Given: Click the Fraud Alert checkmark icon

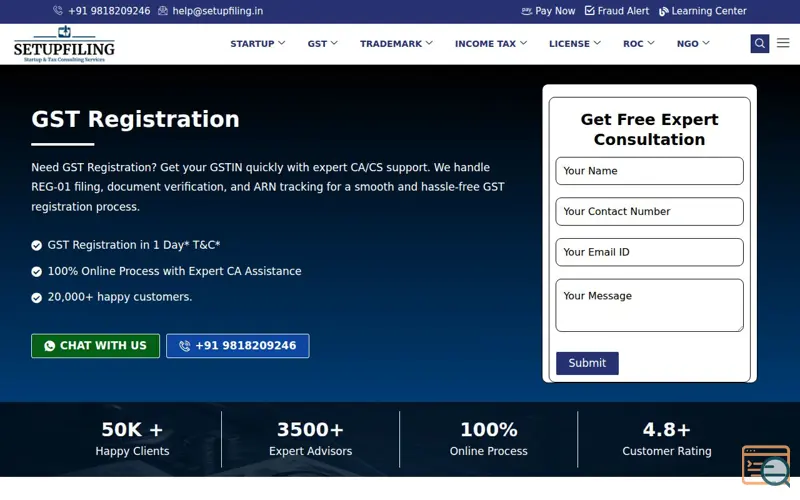Looking at the screenshot, I should click(x=589, y=11).
